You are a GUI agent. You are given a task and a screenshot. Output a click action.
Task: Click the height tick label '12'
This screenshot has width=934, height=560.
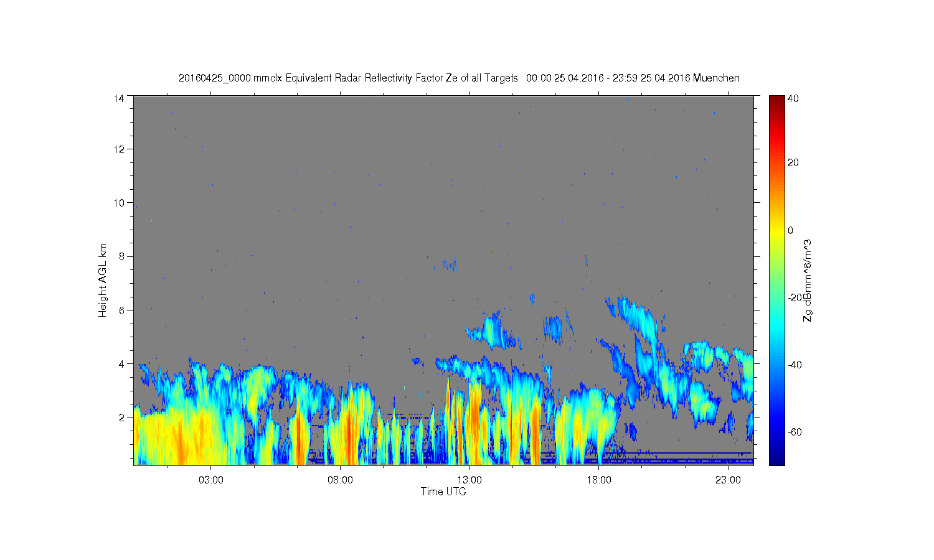pyautogui.click(x=119, y=149)
